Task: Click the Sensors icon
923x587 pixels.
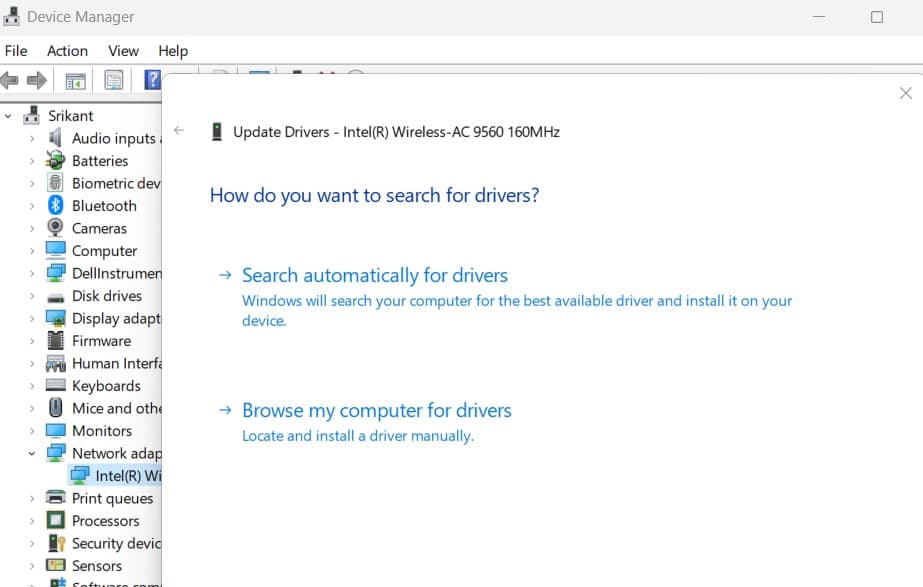Action: coord(55,565)
